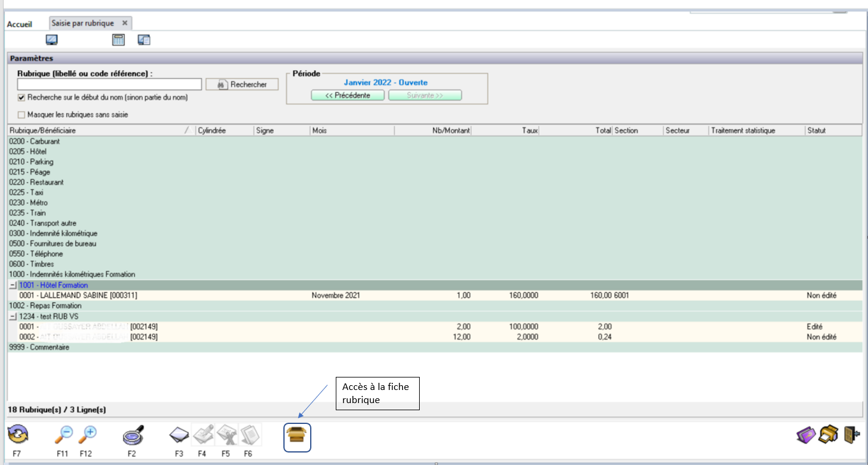
Task: Click the cascading windows icon in top toolbar
Action: coord(144,40)
